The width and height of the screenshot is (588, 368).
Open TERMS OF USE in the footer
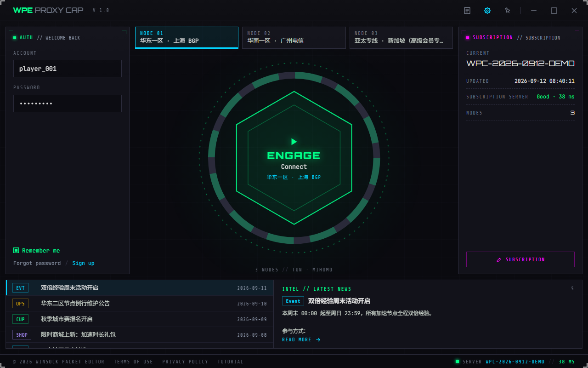[x=133, y=362]
